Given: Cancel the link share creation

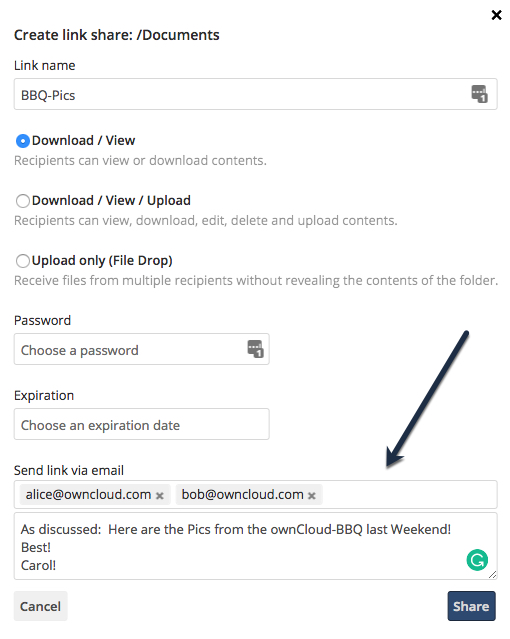Looking at the screenshot, I should click(x=40, y=606).
